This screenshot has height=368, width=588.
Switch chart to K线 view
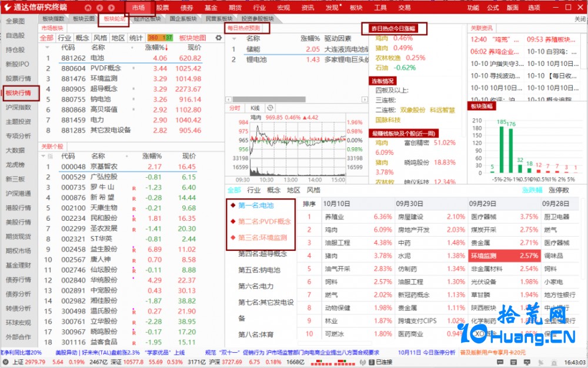pos(255,108)
